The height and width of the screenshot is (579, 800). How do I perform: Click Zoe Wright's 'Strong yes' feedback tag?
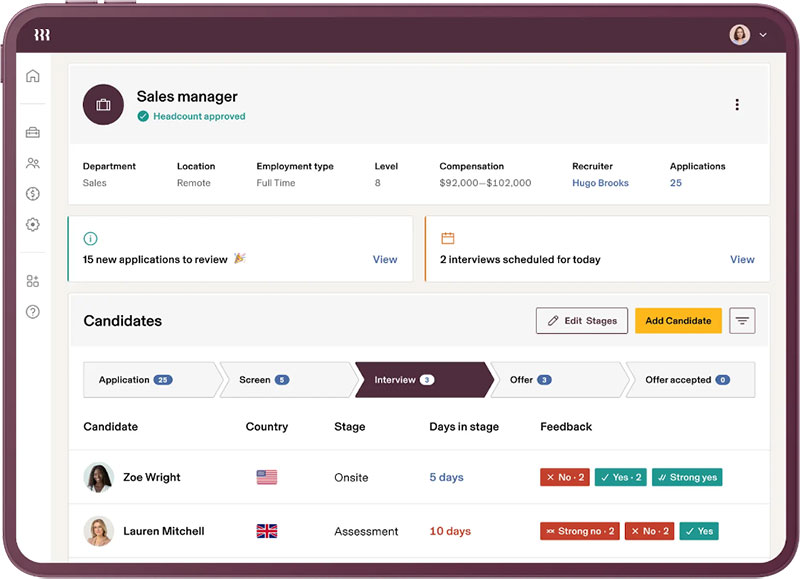(x=687, y=477)
